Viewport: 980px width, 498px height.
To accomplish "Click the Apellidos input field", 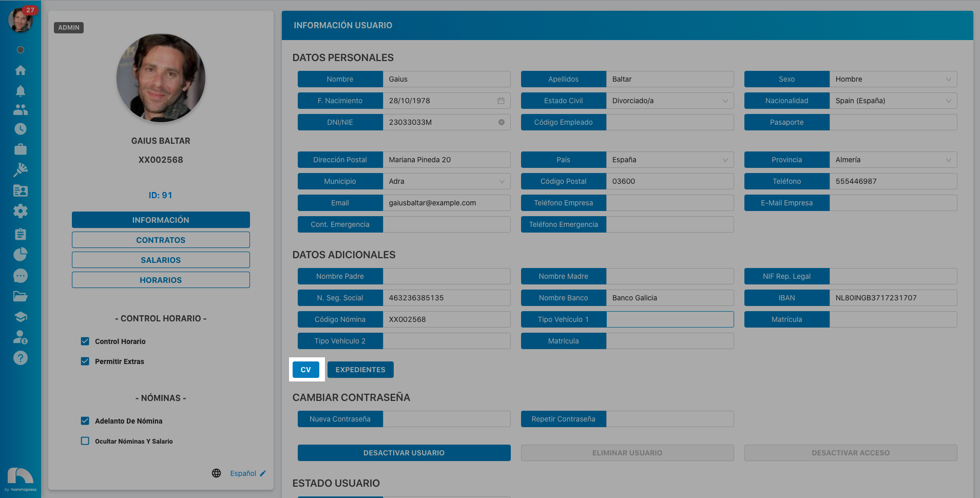I will coord(670,79).
